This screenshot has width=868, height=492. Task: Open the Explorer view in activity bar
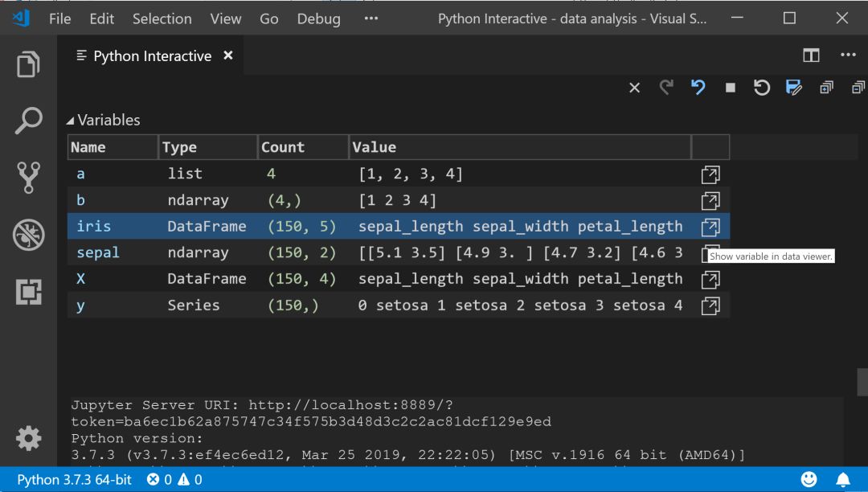[x=28, y=65]
